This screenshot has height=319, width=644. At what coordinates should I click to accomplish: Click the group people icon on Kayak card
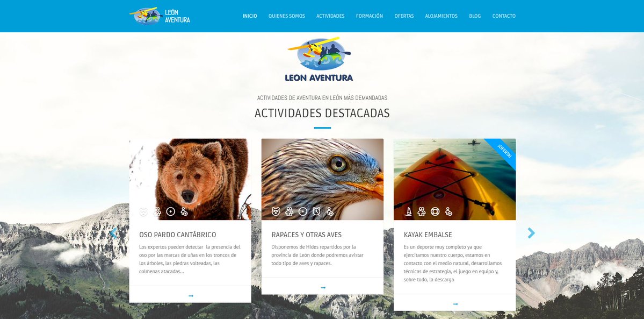(x=422, y=211)
